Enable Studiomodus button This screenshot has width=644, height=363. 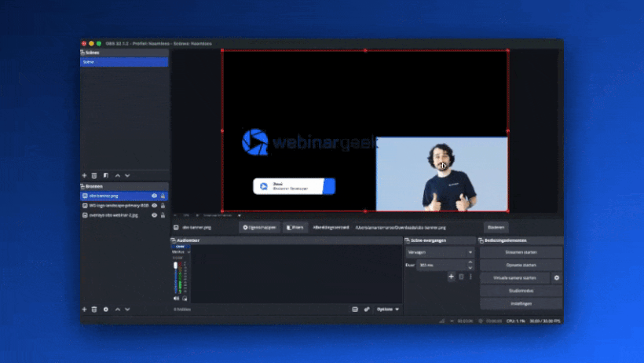(x=521, y=291)
